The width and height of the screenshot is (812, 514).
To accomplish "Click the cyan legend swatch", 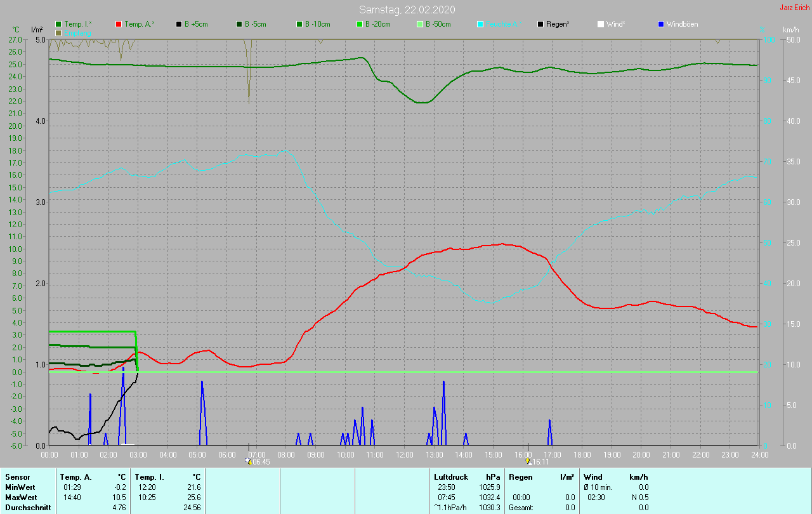I will pos(480,24).
